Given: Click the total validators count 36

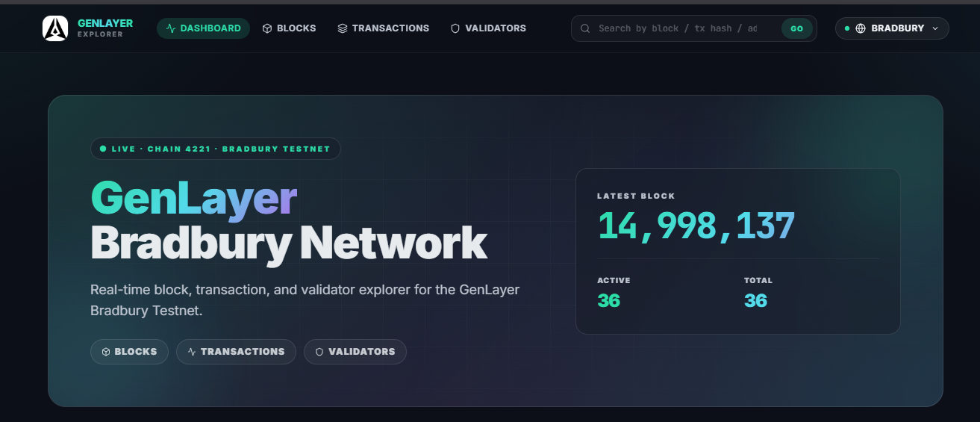Looking at the screenshot, I should point(756,301).
